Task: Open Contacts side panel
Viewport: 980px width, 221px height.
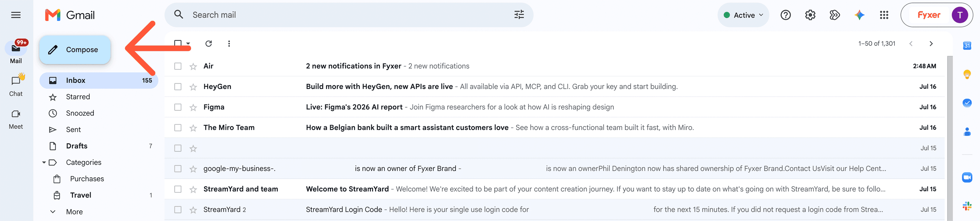Action: click(967, 132)
